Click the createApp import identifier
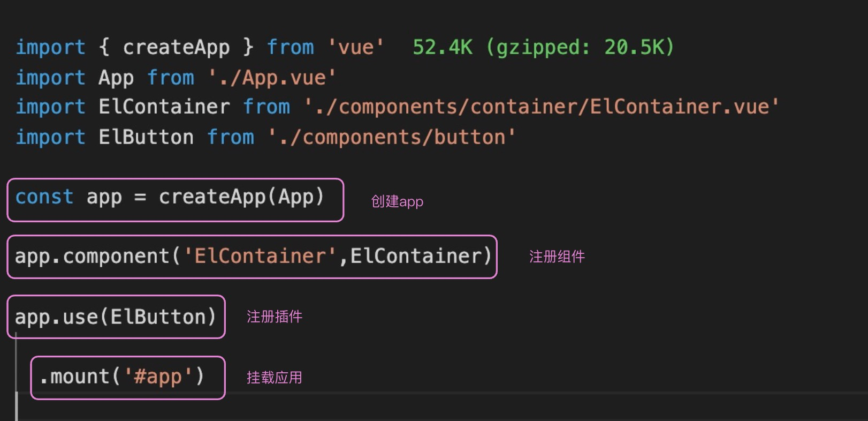This screenshot has height=421, width=868. [176, 48]
